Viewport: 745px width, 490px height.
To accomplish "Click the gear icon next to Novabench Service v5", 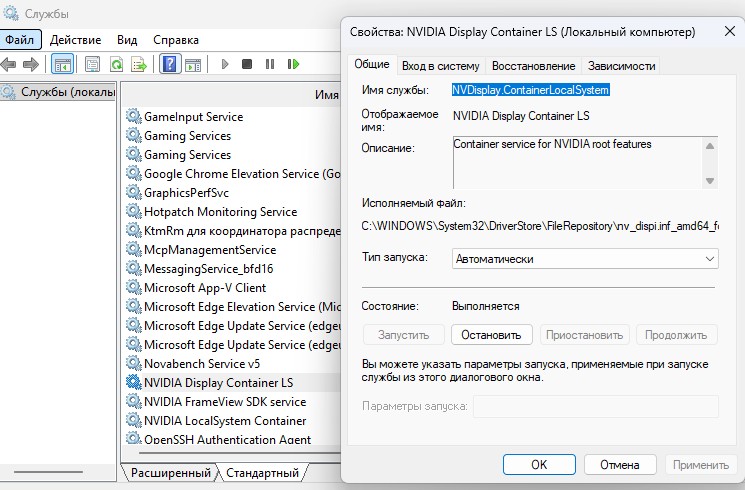I will click(x=134, y=364).
